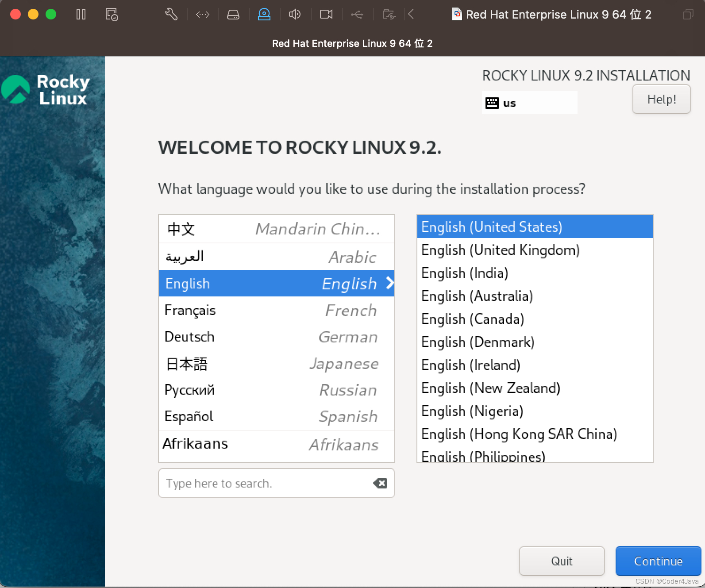Choose English (United States) locale

tap(535, 227)
